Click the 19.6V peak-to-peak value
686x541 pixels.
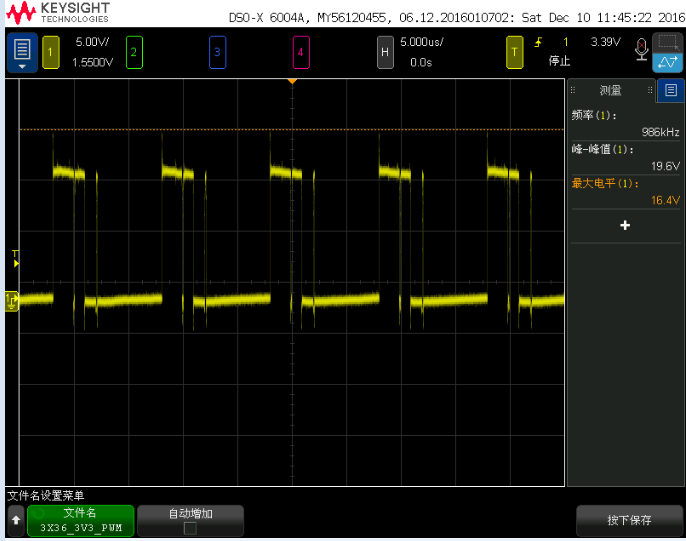tap(665, 166)
